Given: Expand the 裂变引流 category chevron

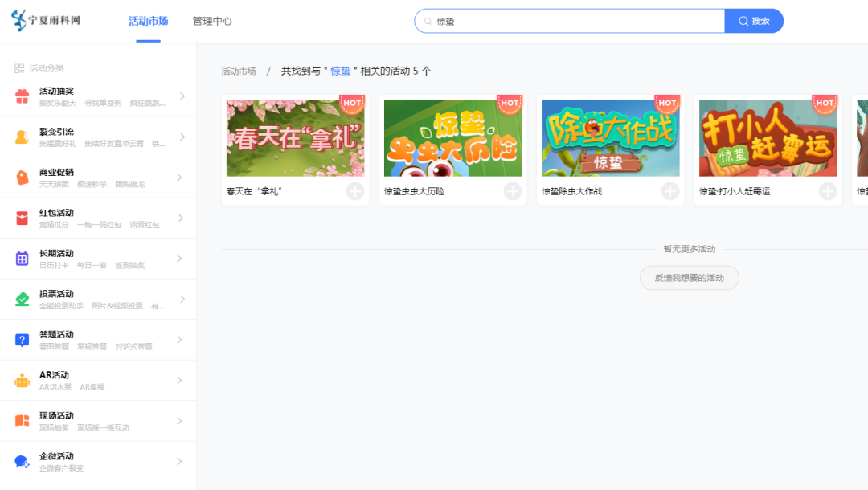Looking at the screenshot, I should coord(182,137).
